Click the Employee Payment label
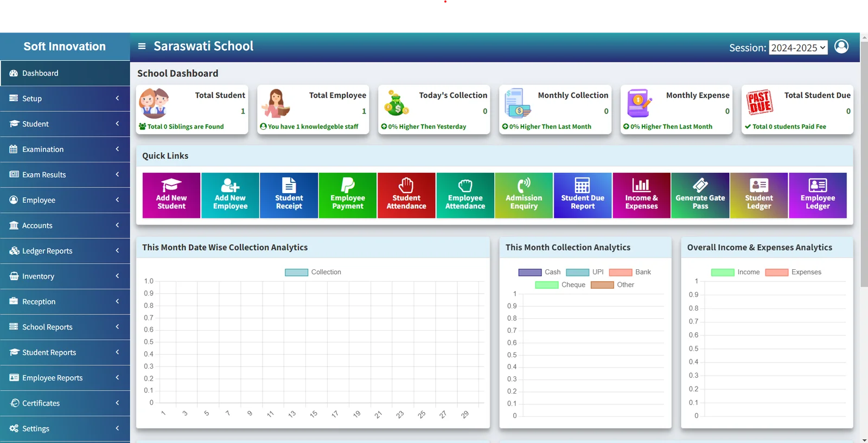868x443 pixels. click(348, 202)
